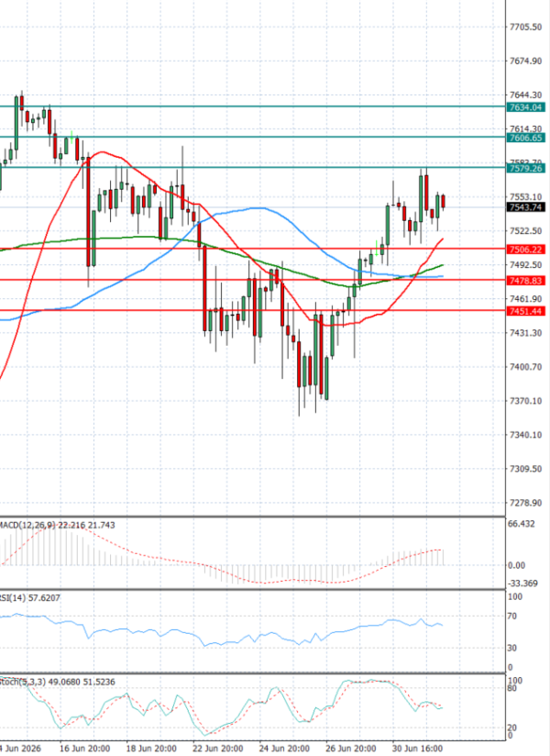Image resolution: width=550 pixels, height=756 pixels.
Task: Click the 7705.50 price scale value
Action: (x=525, y=27)
